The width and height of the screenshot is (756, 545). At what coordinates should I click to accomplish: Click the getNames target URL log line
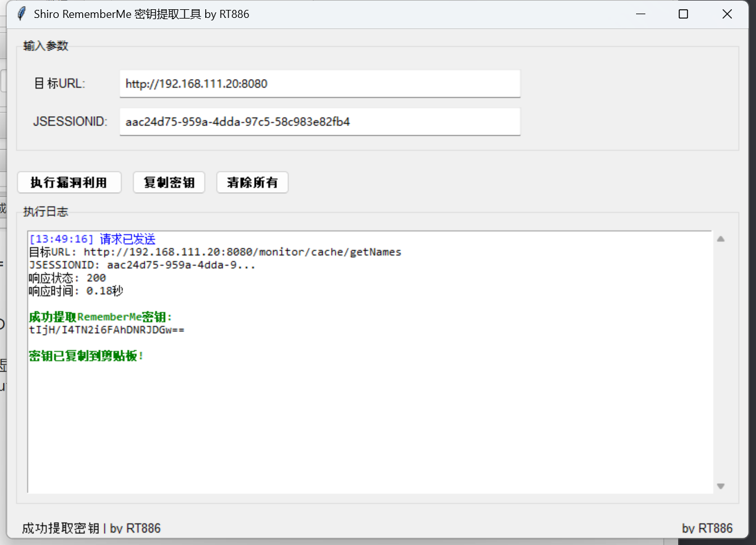tap(215, 252)
